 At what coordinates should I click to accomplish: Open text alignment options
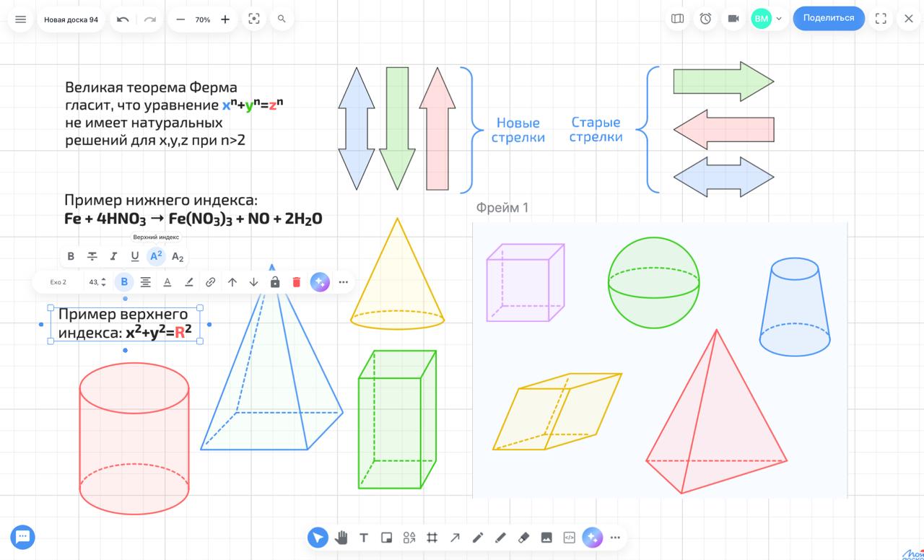click(x=145, y=282)
